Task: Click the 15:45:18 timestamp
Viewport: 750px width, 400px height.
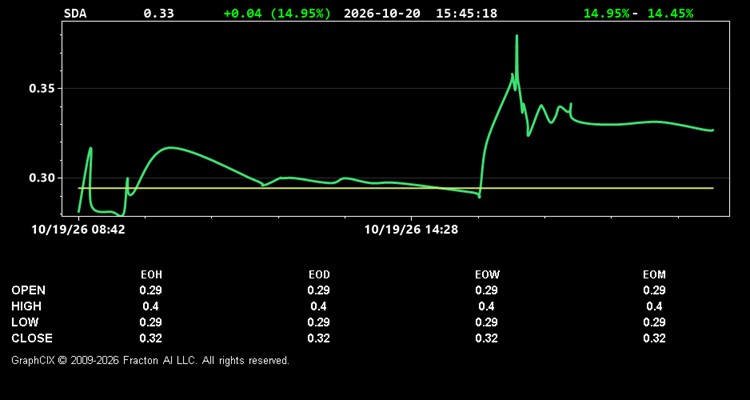Action: 466,13
